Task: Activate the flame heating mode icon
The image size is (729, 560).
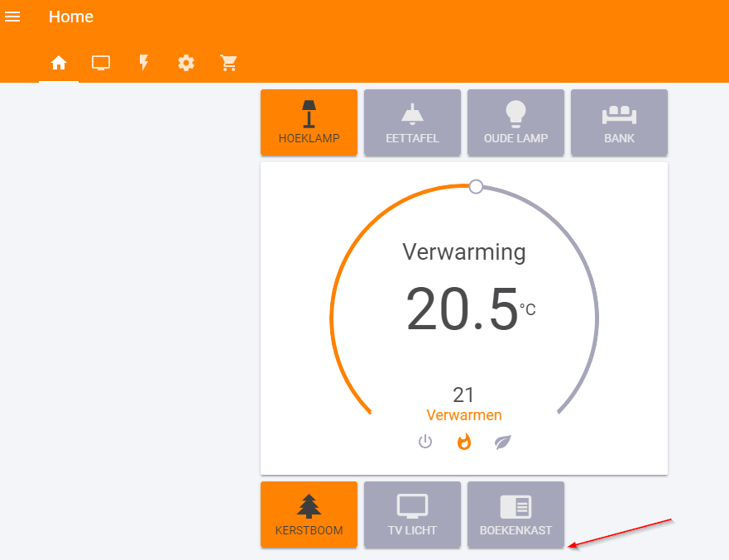Action: [464, 442]
